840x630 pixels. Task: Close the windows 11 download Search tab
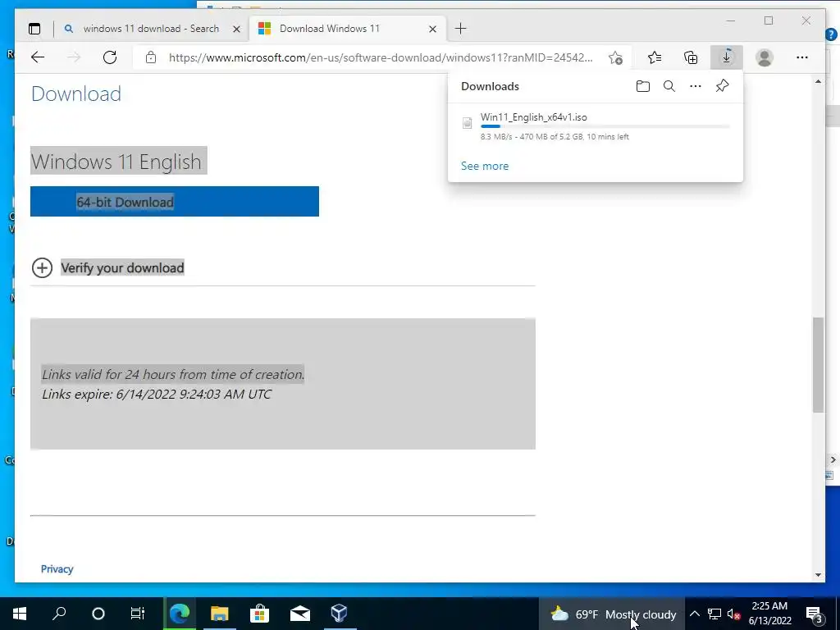236,29
